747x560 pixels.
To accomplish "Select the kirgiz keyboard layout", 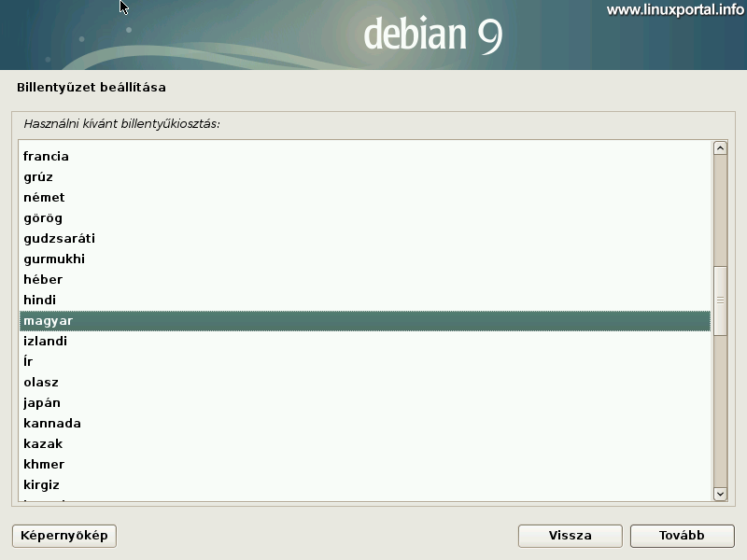I will click(x=365, y=484).
